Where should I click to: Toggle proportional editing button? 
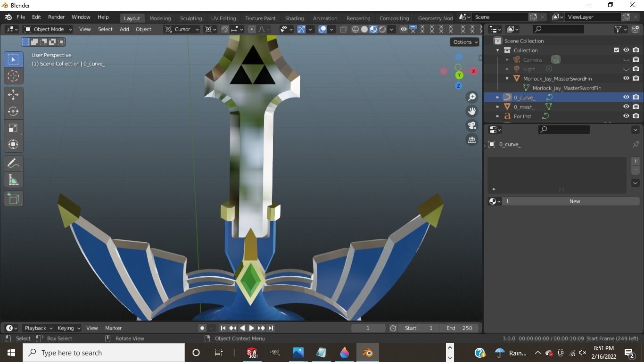tap(252, 29)
